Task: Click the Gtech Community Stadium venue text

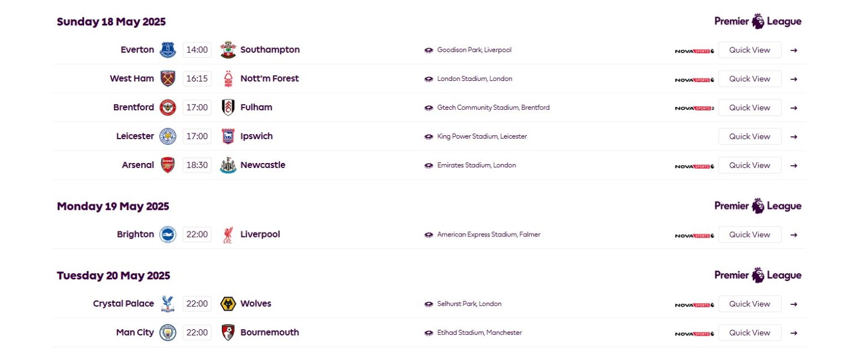Action: [x=493, y=107]
